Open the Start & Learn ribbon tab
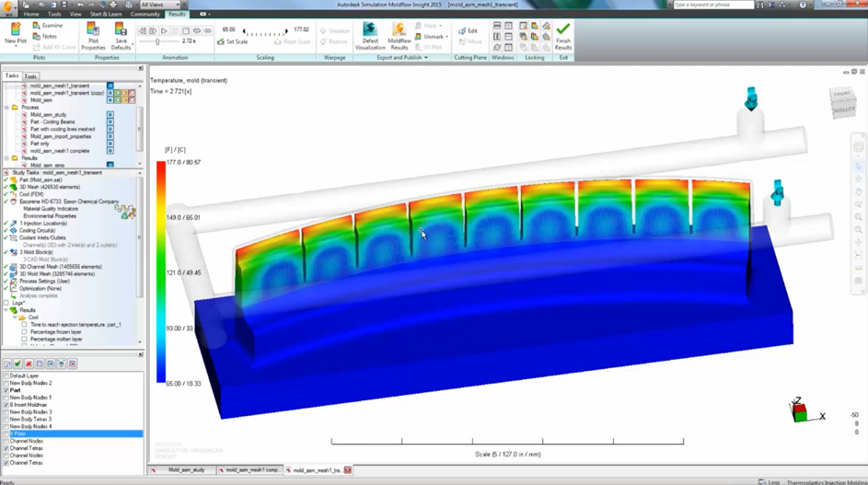Viewport: 868px width, 485px height. coord(106,14)
